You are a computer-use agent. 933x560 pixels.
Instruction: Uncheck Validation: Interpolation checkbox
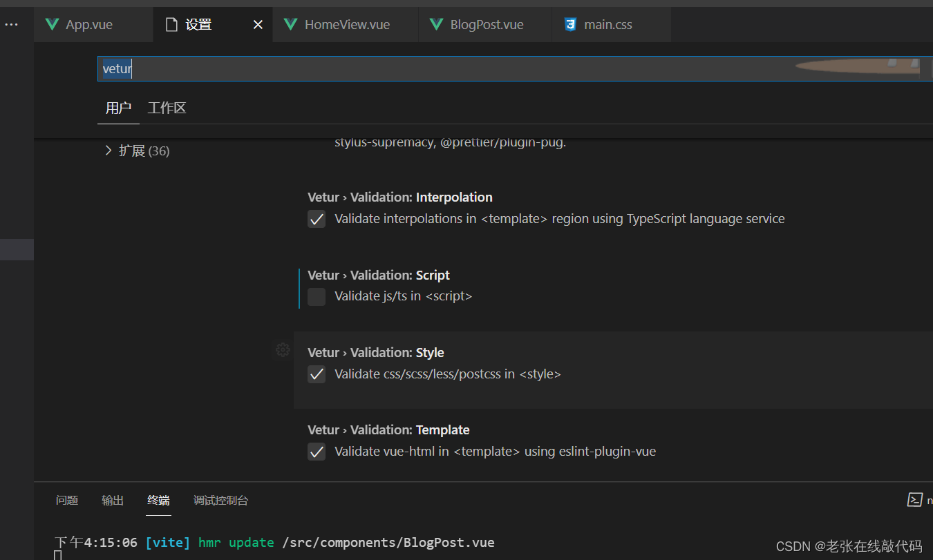coord(317,220)
